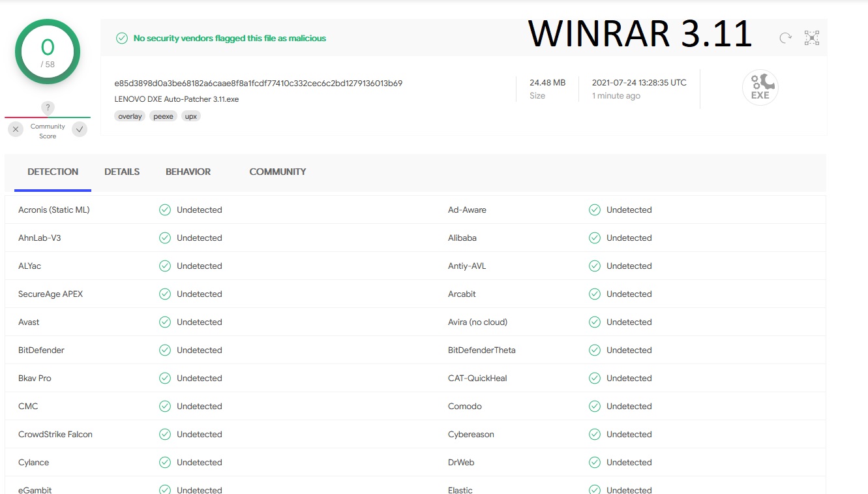Click the check icon beside the no-vendors-flagged message
Viewport: 868px width, 494px height.
coord(122,39)
